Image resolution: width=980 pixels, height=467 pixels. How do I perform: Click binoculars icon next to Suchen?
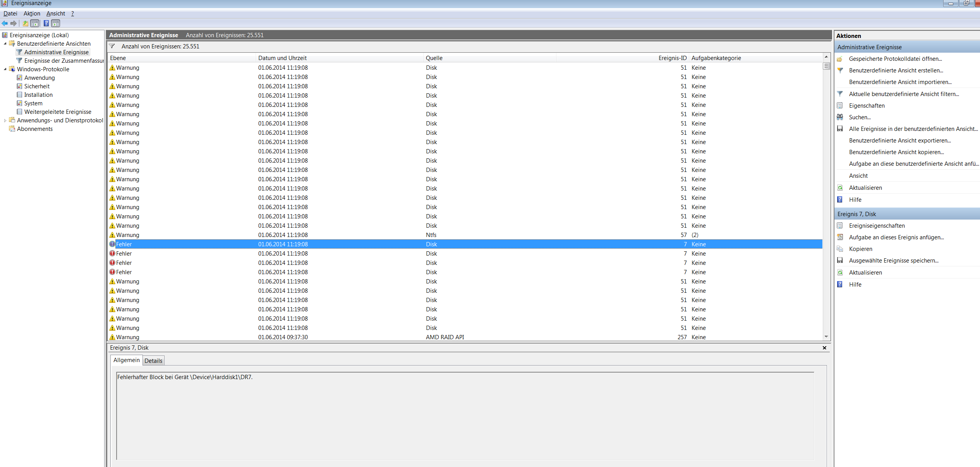(840, 117)
